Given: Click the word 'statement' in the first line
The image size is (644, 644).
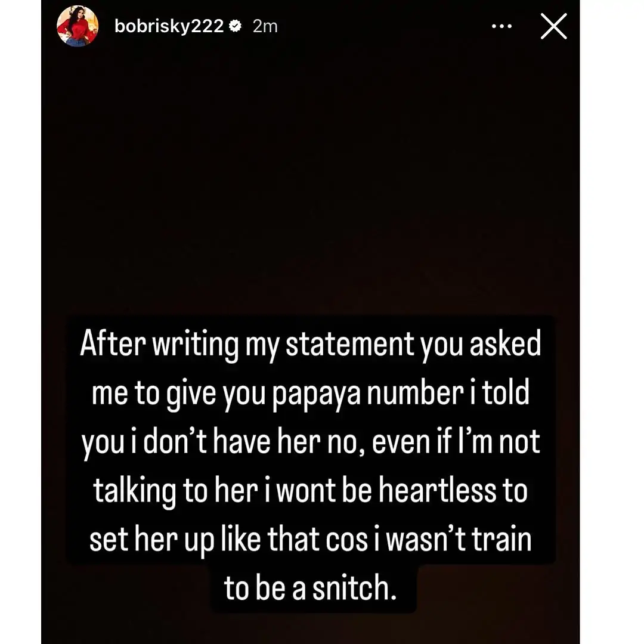Looking at the screenshot, I should [x=350, y=344].
